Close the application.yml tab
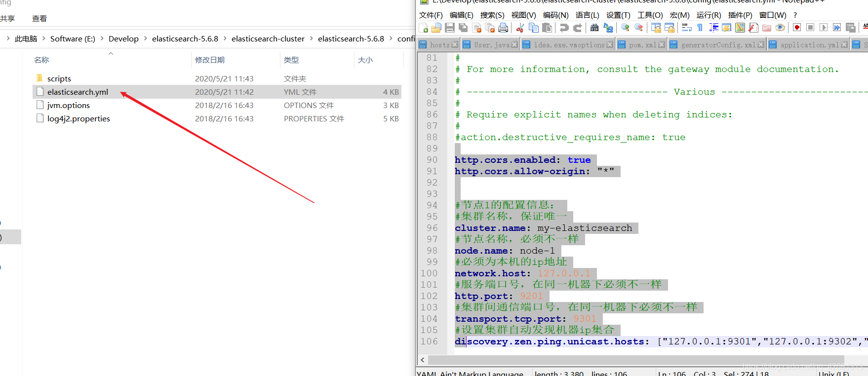This screenshot has width=868, height=376. [844, 44]
